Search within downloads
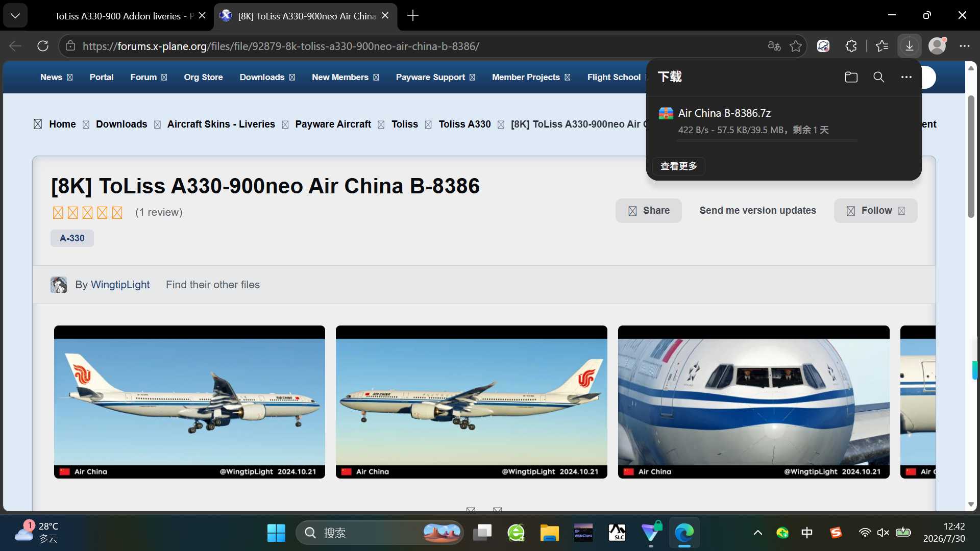Viewport: 980px width, 551px height. click(878, 77)
